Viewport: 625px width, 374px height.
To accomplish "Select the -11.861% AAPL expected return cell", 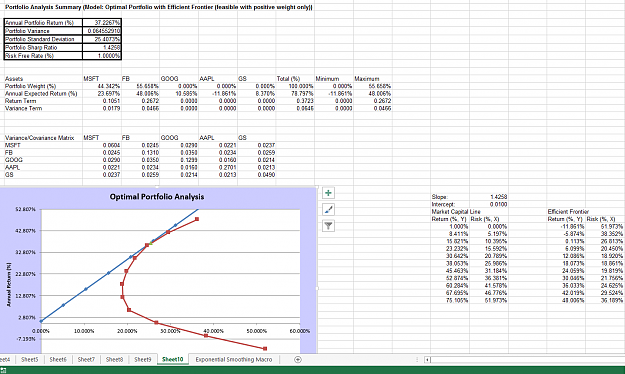I will coord(218,93).
